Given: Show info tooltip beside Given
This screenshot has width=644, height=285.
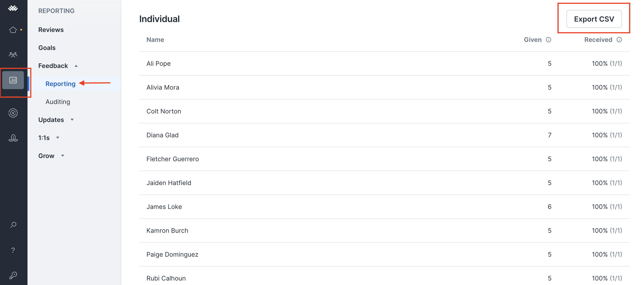Looking at the screenshot, I should point(548,40).
